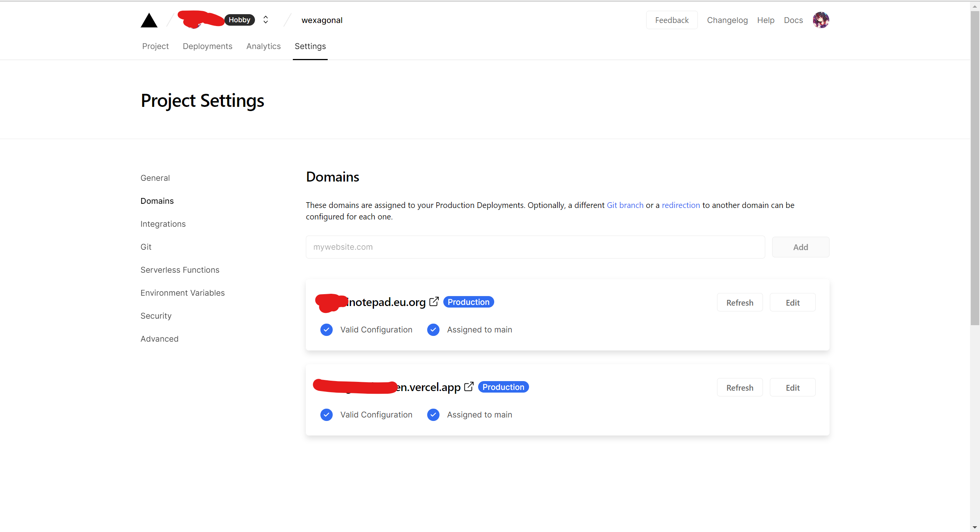Screen dimensions: 980x532
Task: Go to Serverless Functions settings
Action: point(180,270)
